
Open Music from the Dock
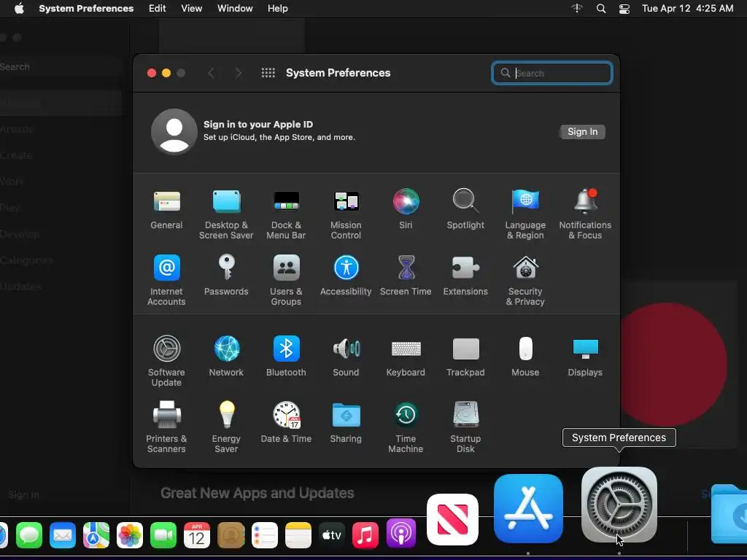[x=365, y=535]
